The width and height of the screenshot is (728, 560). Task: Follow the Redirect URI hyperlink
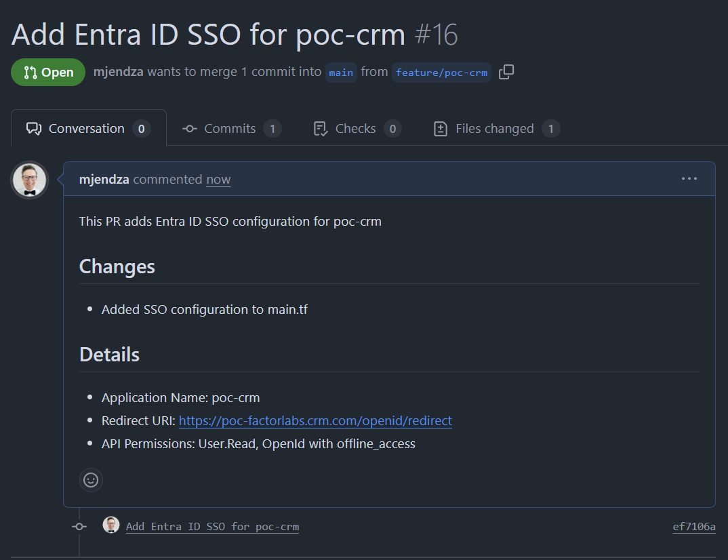(x=315, y=421)
